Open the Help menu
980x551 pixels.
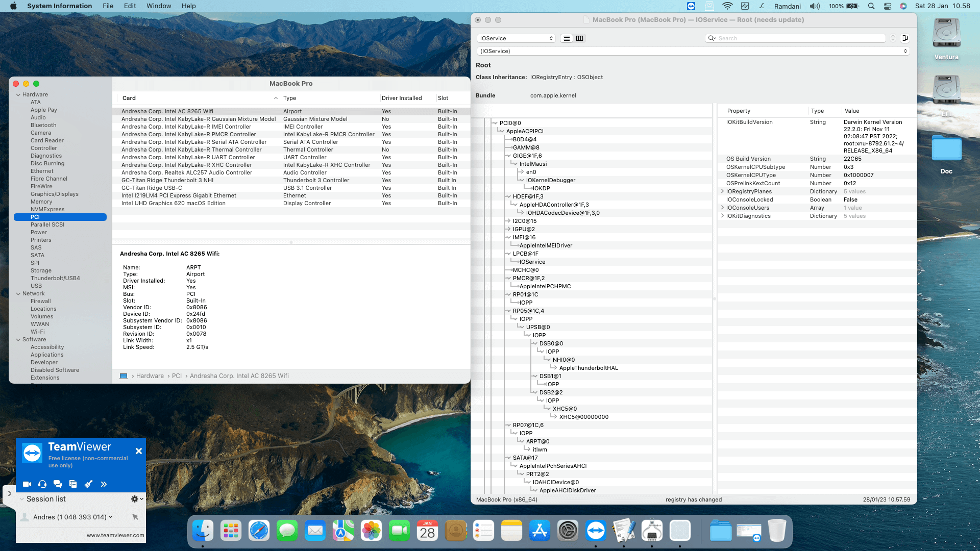(189, 6)
